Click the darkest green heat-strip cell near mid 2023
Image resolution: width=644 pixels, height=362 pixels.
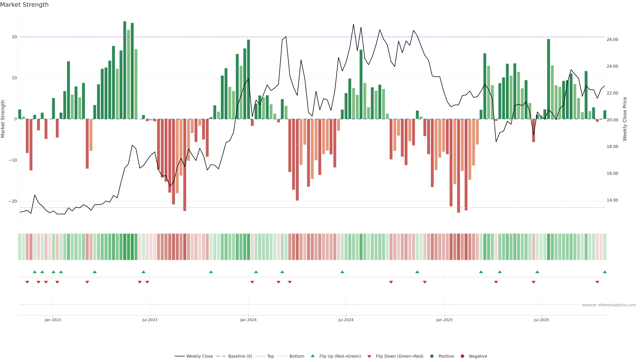coord(125,247)
